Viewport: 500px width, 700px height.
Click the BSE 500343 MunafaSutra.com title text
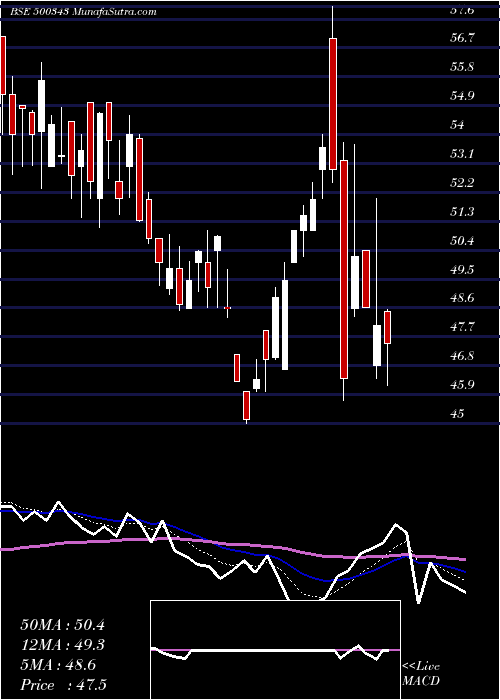coord(83,12)
